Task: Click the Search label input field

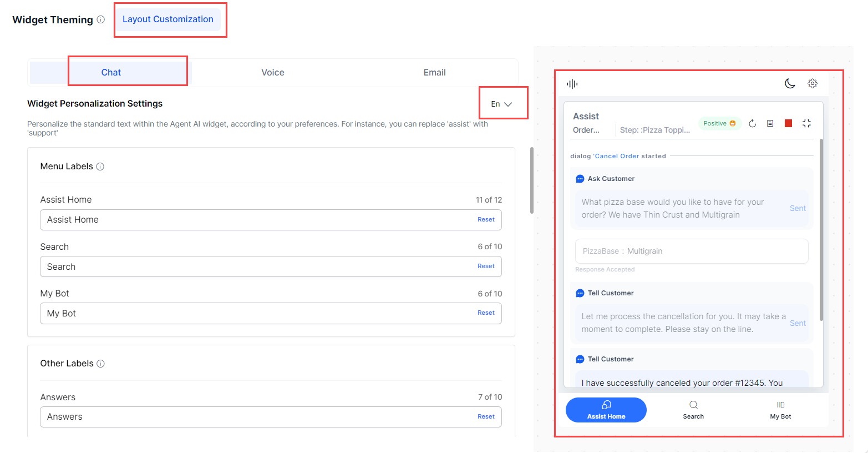Action: pos(255,267)
